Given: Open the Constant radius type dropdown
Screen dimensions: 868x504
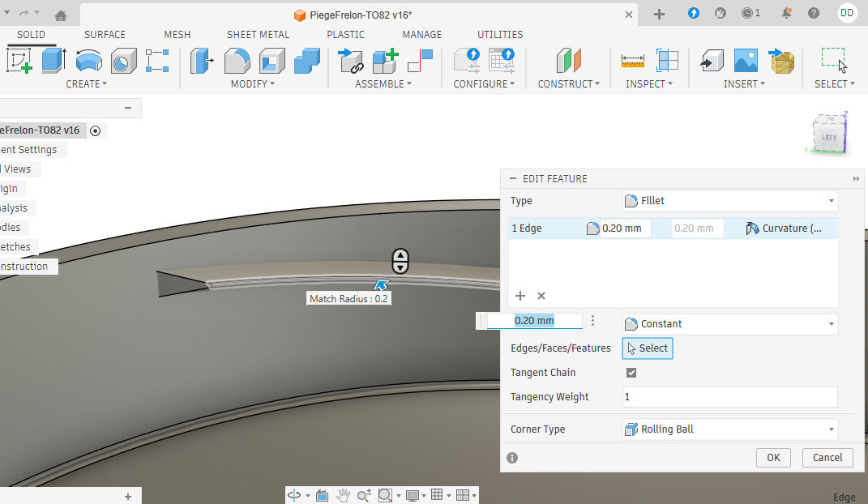Looking at the screenshot, I should (x=729, y=324).
